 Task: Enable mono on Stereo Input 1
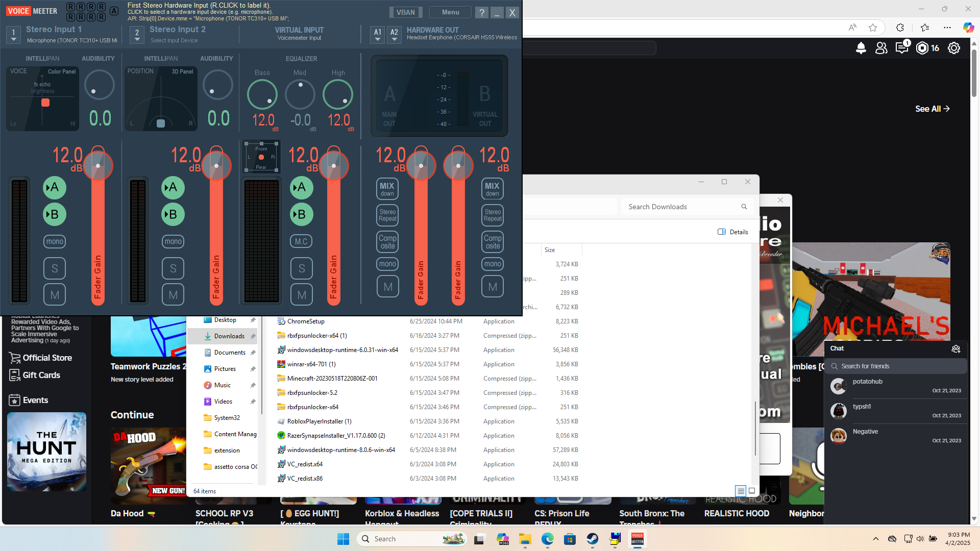[55, 241]
